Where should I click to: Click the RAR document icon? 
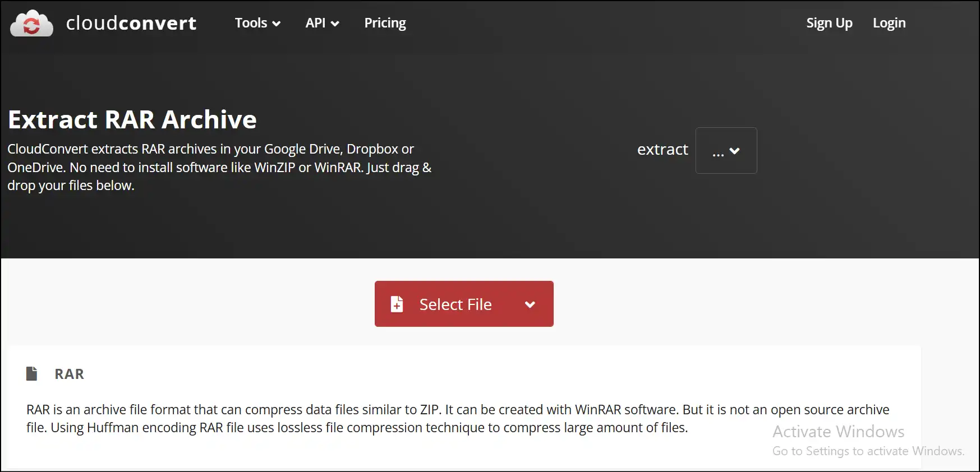(32, 373)
